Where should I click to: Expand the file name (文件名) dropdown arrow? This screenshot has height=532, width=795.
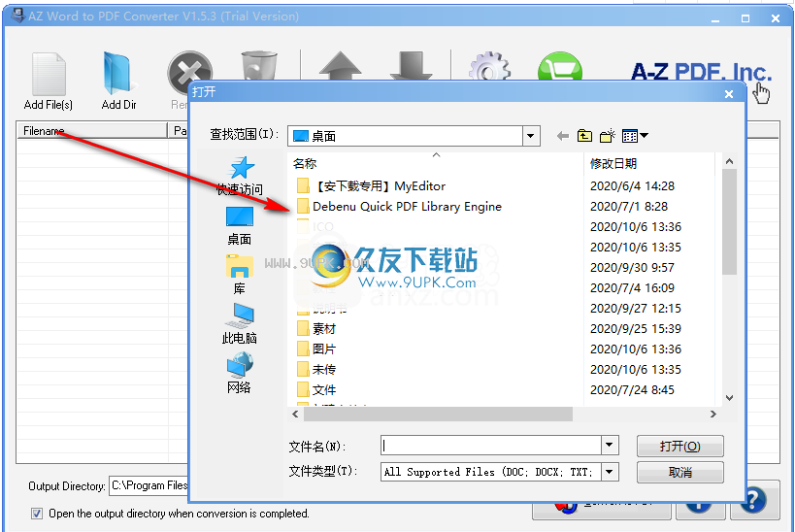[x=610, y=446]
